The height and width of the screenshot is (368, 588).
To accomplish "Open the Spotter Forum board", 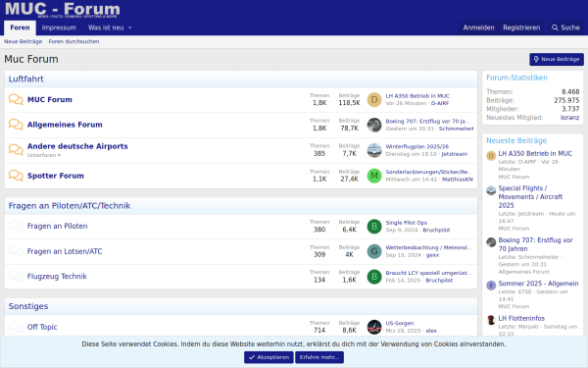I will [56, 176].
